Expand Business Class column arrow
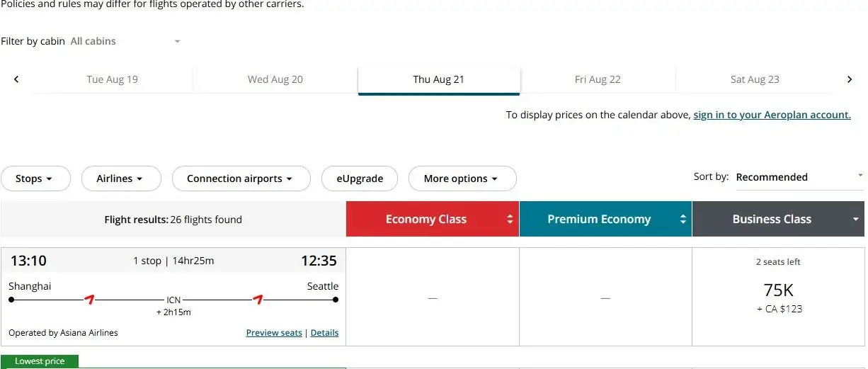 tap(856, 220)
